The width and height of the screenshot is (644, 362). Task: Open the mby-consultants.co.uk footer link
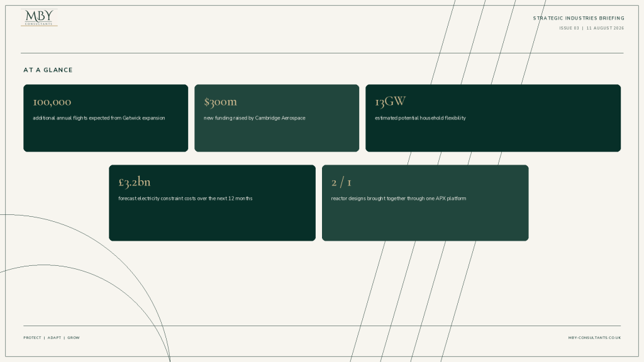[x=594, y=337]
